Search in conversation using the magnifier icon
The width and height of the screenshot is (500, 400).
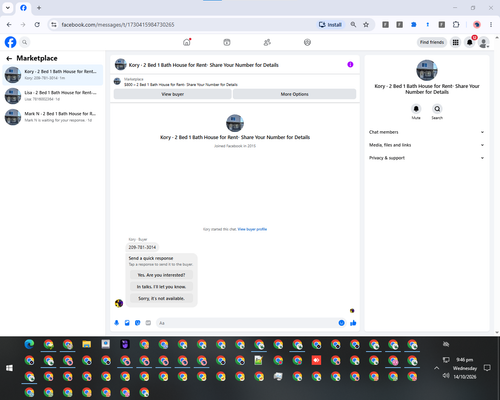437,109
